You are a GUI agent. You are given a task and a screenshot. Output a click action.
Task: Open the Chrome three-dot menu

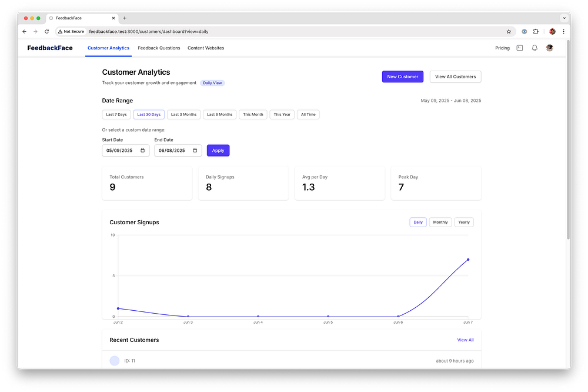point(563,32)
